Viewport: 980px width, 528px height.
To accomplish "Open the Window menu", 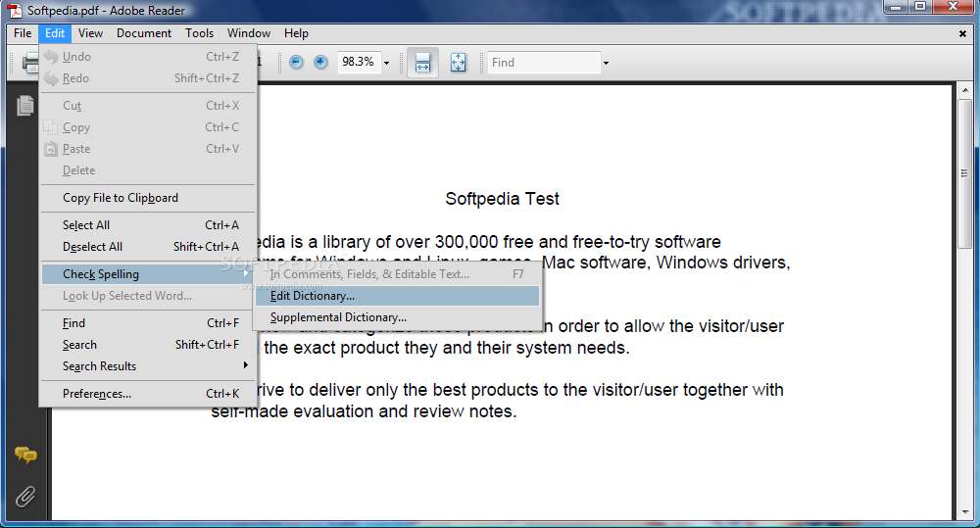I will [x=249, y=33].
